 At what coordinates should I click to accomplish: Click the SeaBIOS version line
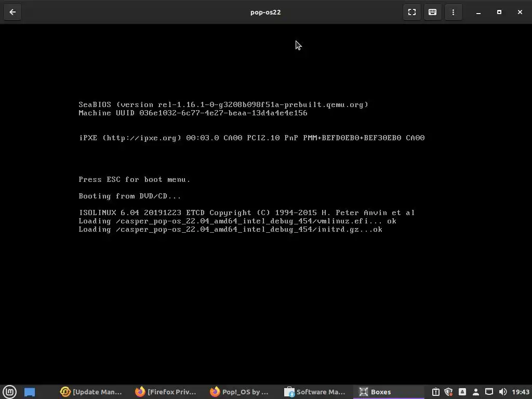point(223,104)
